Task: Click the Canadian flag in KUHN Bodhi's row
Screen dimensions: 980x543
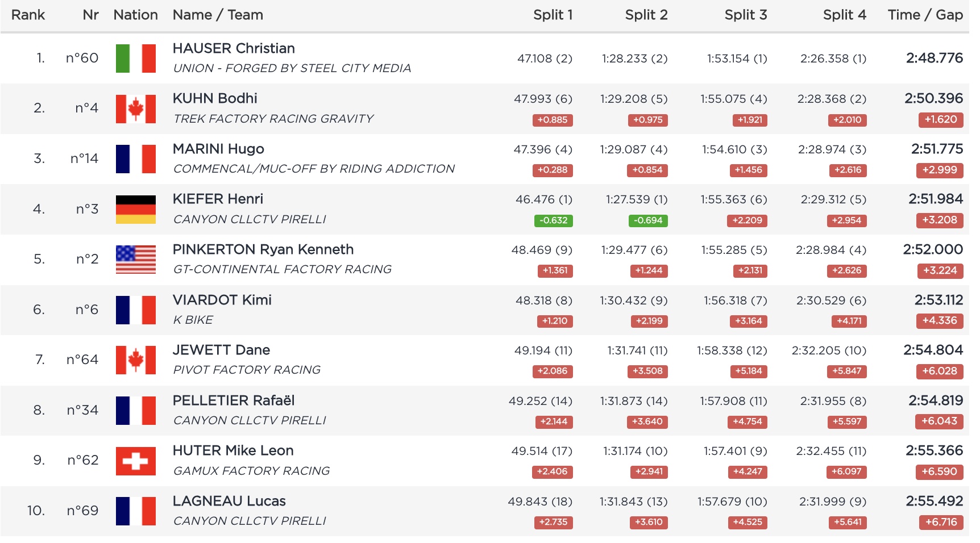Action: (x=135, y=108)
